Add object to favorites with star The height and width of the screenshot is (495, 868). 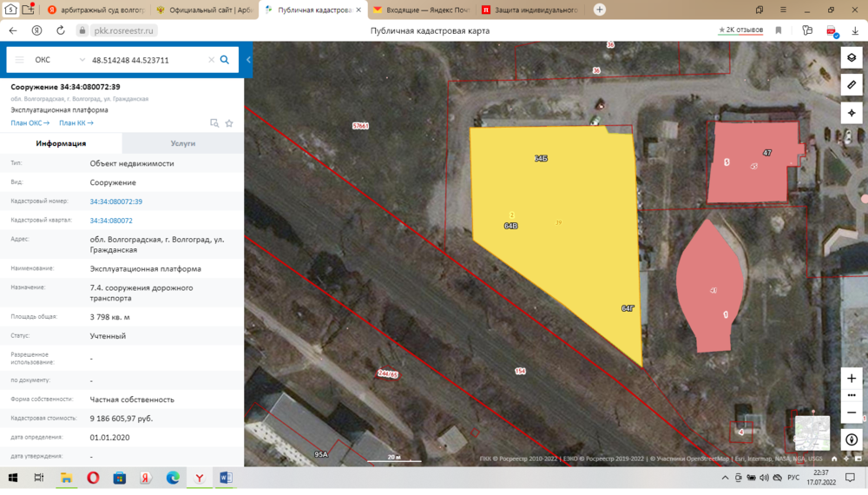(229, 123)
